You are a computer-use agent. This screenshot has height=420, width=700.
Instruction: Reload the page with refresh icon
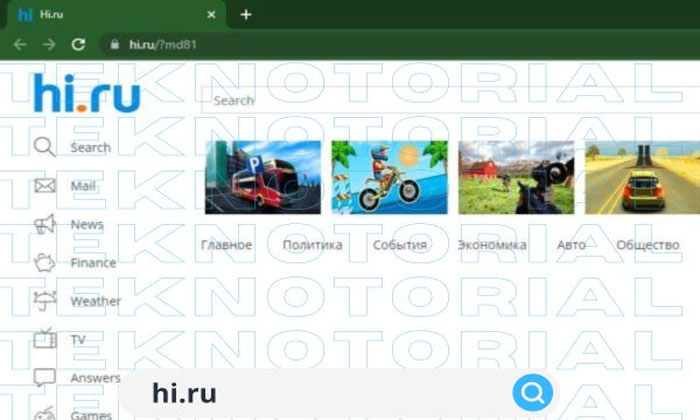[x=79, y=44]
